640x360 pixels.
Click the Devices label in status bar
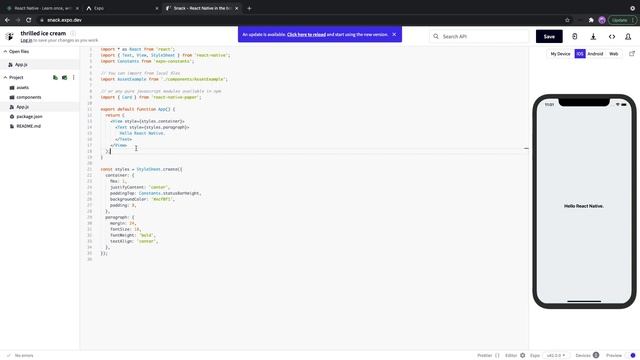(x=583, y=356)
